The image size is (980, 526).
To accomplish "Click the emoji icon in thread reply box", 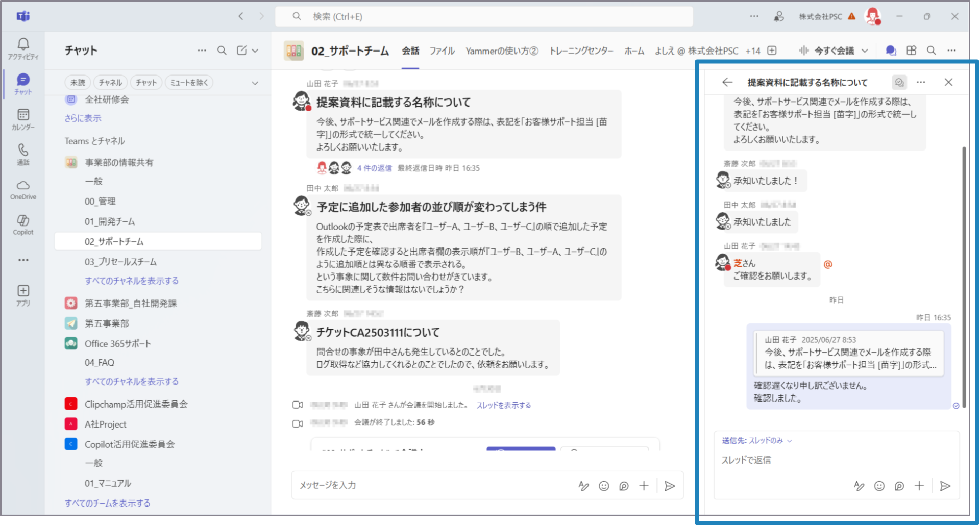I will click(x=879, y=486).
